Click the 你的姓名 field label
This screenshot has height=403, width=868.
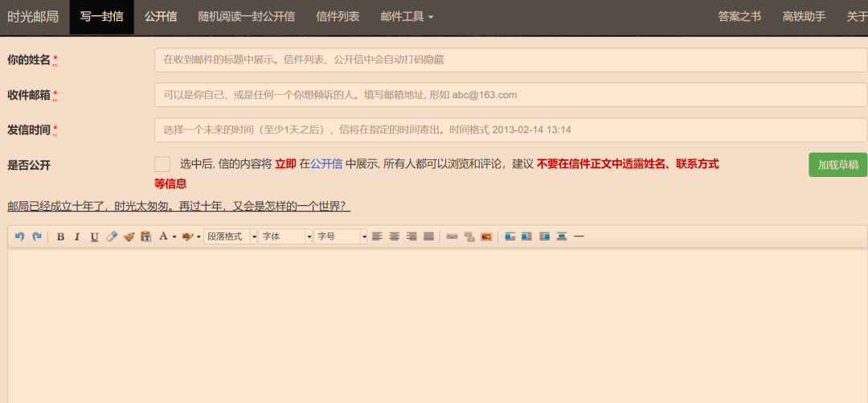click(29, 60)
